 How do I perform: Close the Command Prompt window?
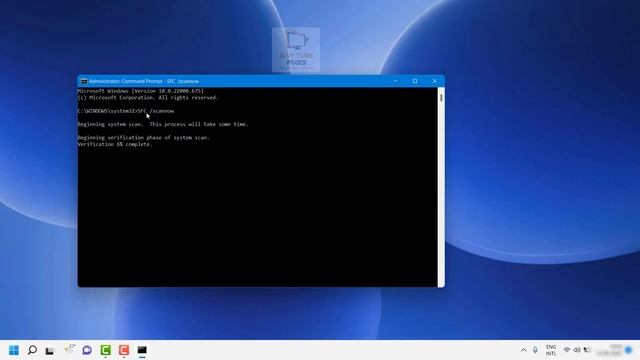tap(435, 81)
